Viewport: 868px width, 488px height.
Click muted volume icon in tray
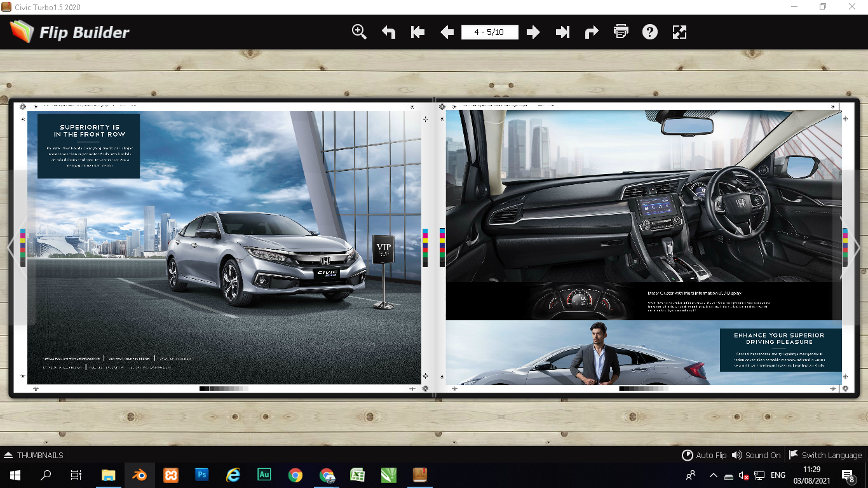pyautogui.click(x=743, y=475)
